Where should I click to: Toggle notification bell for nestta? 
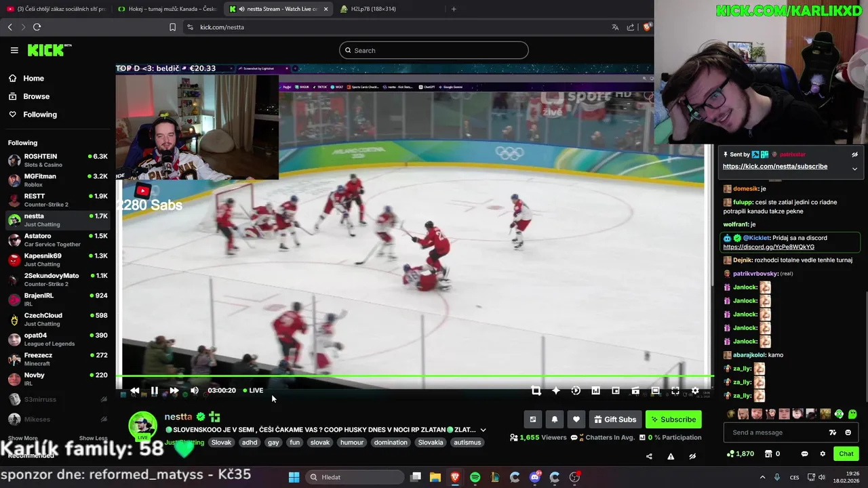(x=555, y=420)
